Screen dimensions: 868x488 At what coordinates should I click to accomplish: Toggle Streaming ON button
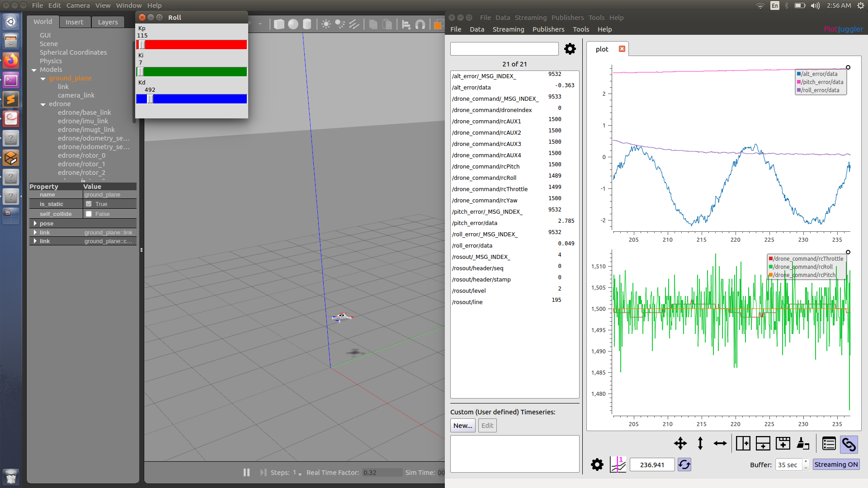pos(836,465)
